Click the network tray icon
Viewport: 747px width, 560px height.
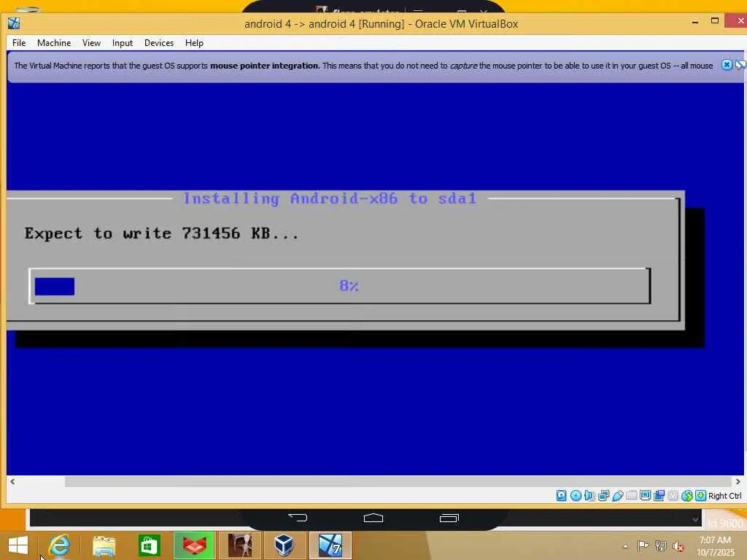coord(660,545)
